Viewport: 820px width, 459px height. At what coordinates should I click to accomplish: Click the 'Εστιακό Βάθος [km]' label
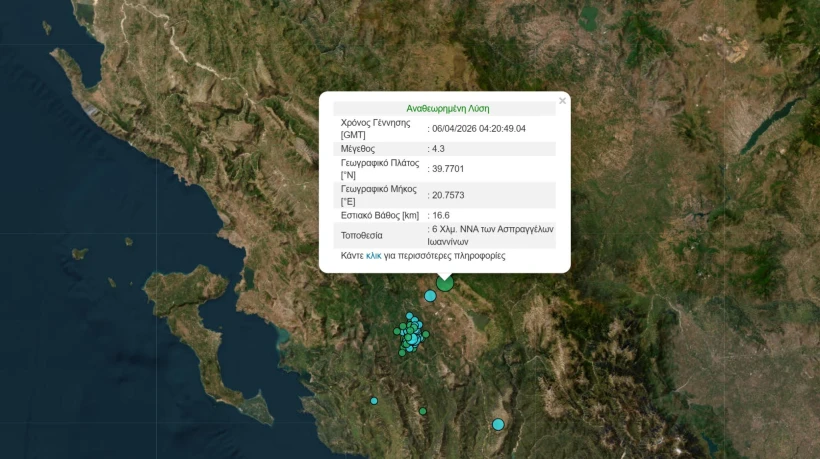tap(380, 215)
